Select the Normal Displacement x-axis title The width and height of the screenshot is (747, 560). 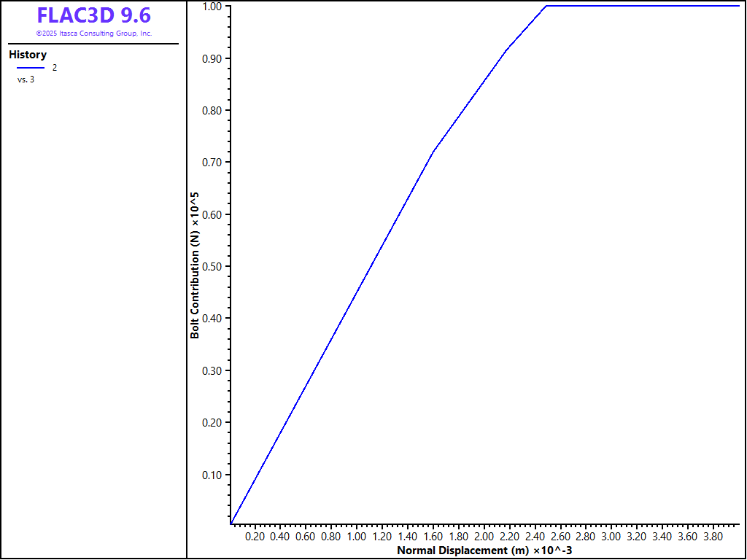pos(484,550)
